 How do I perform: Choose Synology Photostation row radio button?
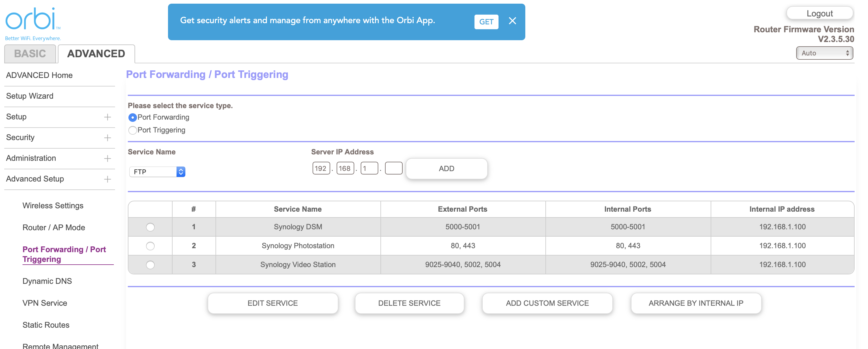150,246
